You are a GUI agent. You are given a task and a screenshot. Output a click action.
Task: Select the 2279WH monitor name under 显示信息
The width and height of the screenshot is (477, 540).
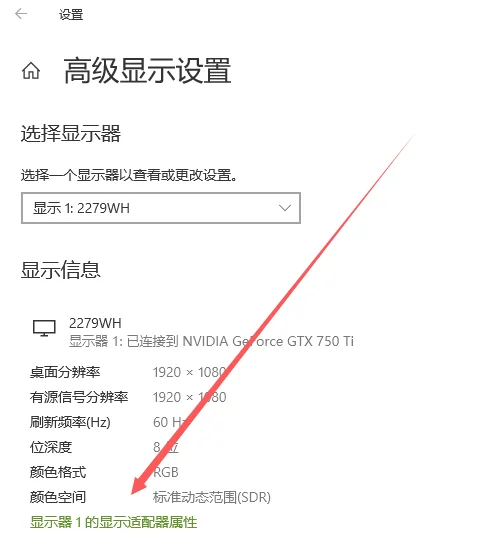pyautogui.click(x=95, y=323)
